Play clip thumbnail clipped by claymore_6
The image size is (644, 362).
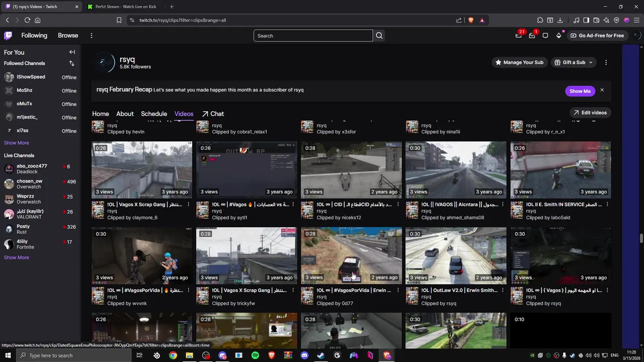coord(142,170)
